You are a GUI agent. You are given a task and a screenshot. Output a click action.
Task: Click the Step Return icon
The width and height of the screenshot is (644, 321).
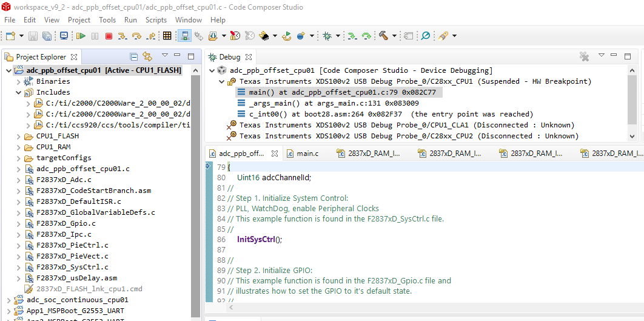pos(151,36)
